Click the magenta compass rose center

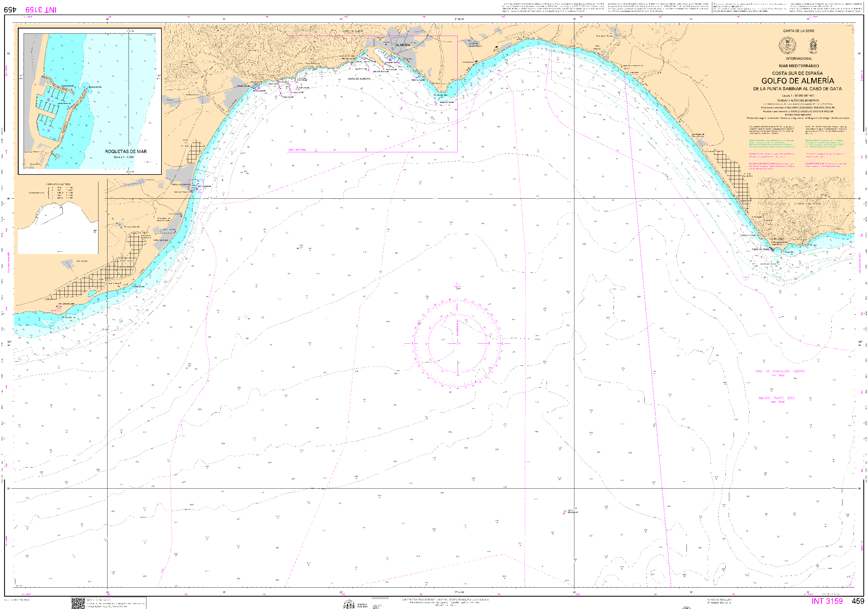coord(457,343)
